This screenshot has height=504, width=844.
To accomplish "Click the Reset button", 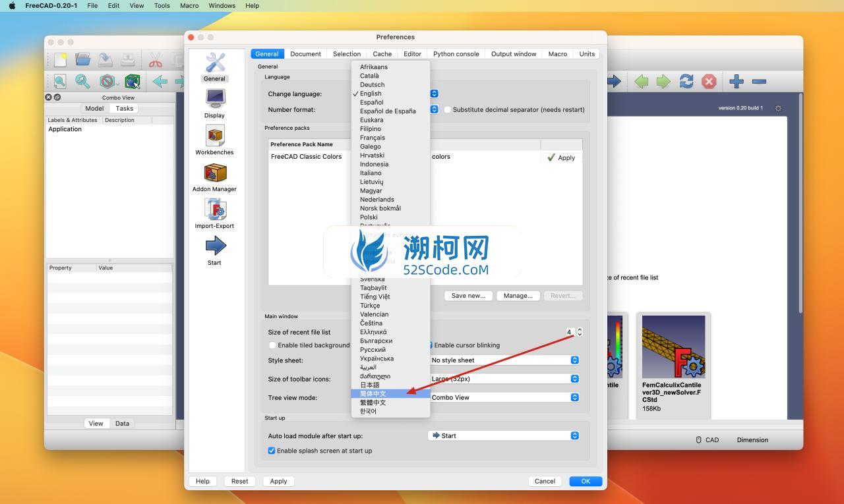I will (239, 481).
